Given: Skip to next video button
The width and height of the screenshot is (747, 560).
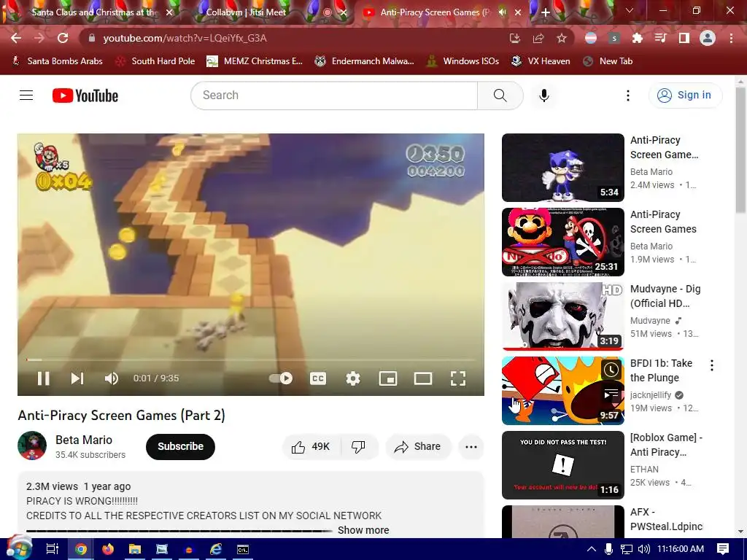Looking at the screenshot, I should pos(77,378).
